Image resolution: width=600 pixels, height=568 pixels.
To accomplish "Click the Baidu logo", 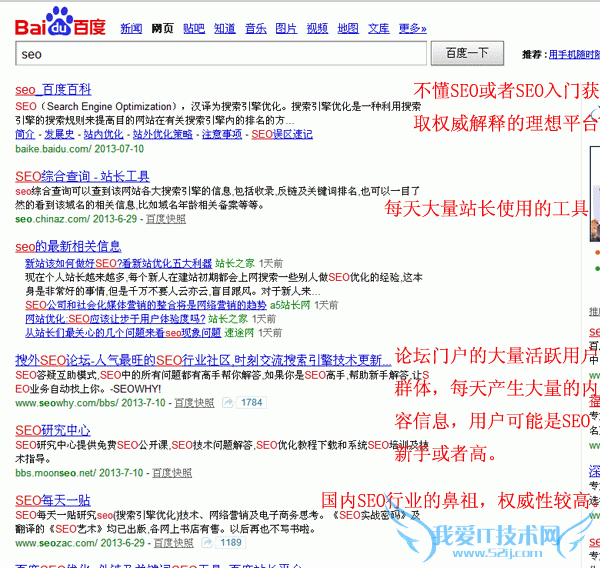I will [60, 22].
